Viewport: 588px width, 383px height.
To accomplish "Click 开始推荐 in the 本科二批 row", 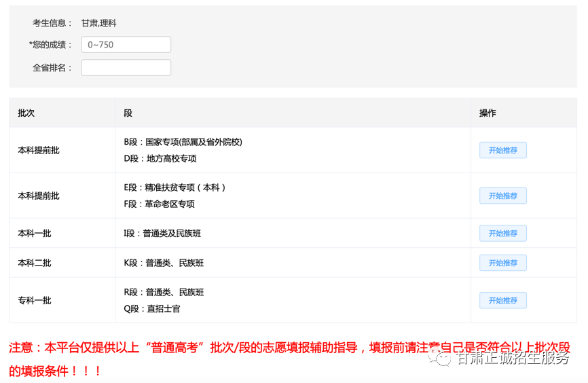I will tap(502, 263).
